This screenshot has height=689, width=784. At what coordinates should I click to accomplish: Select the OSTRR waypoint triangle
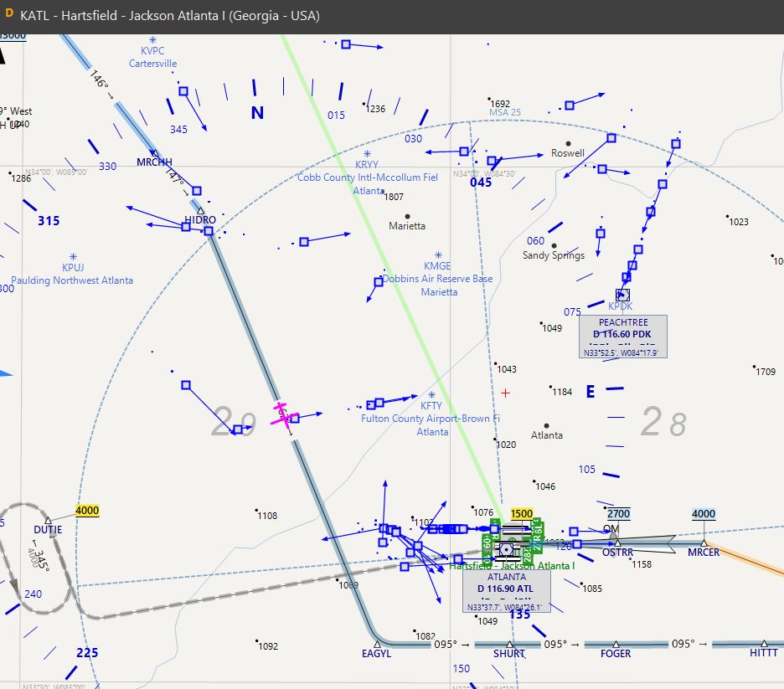617,543
